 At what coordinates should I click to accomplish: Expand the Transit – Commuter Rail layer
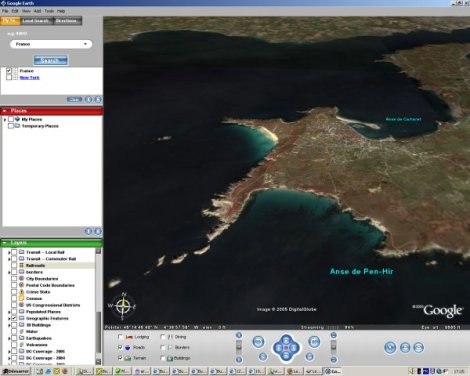[x=9, y=259]
